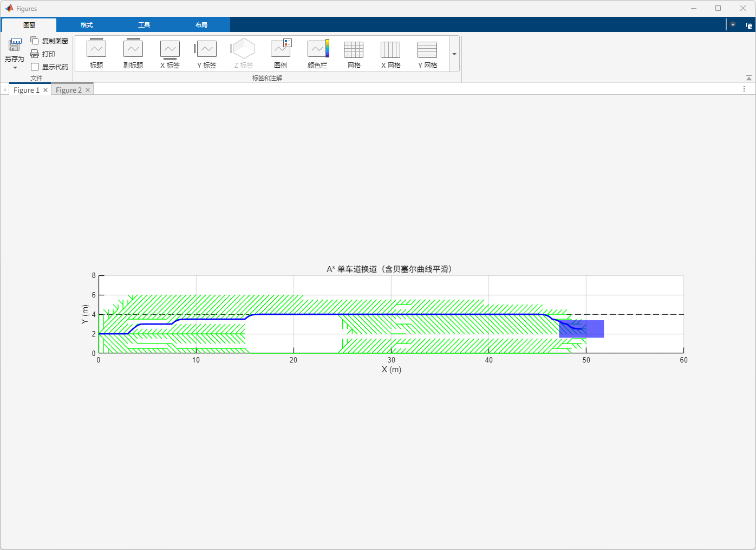Click the 打印 print button
This screenshot has width=756, height=550.
point(43,54)
